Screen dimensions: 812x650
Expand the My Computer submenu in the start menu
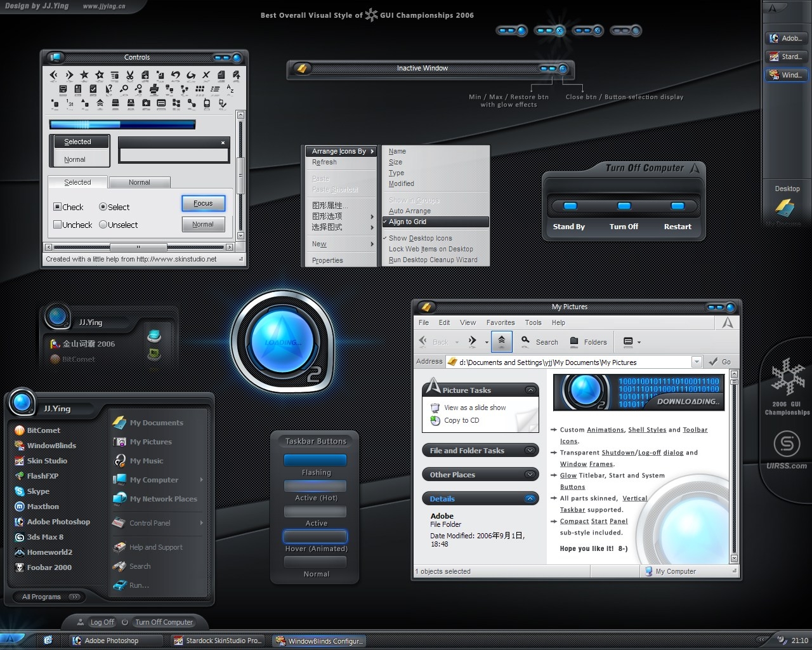tap(201, 480)
